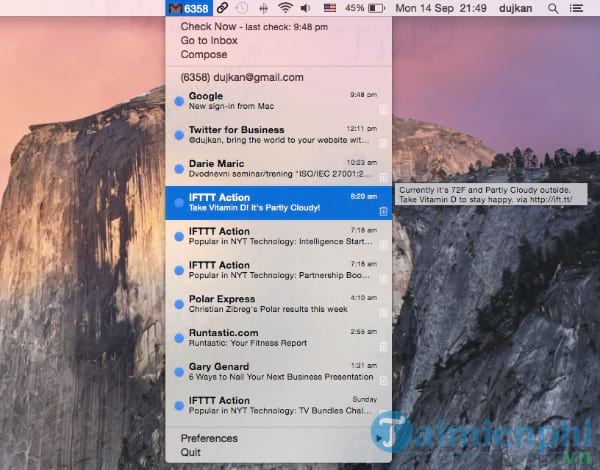Screen dimensions: 600x470
Task: Click the Mon 14 Sep 21:49 clock
Action: tap(441, 8)
